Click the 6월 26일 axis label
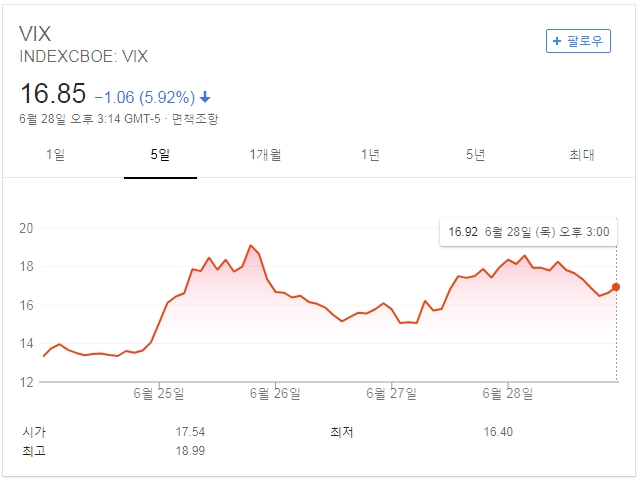The width and height of the screenshot is (643, 482). click(x=274, y=393)
